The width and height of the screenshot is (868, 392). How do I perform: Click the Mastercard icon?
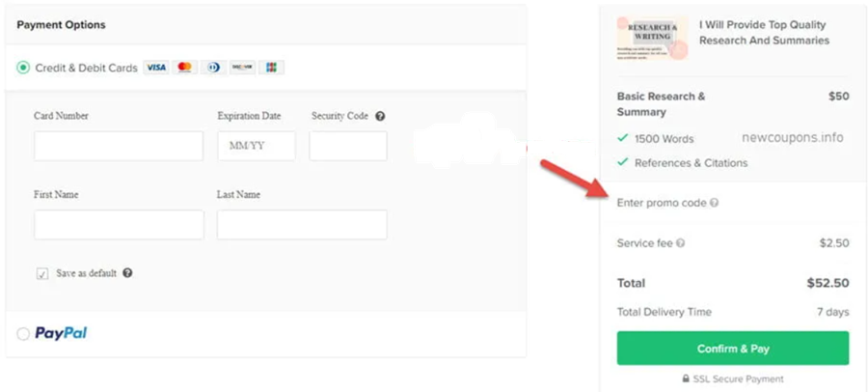[x=185, y=68]
